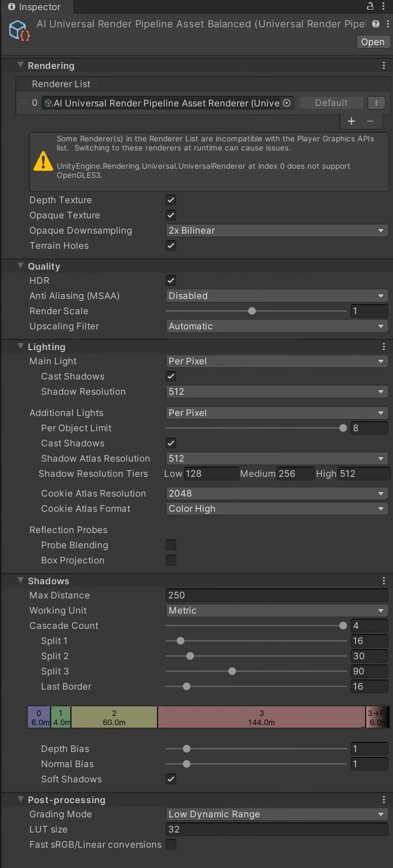Screen dimensions: 393x868
Task: Click the Split 3 slider
Action: pyautogui.click(x=256, y=671)
